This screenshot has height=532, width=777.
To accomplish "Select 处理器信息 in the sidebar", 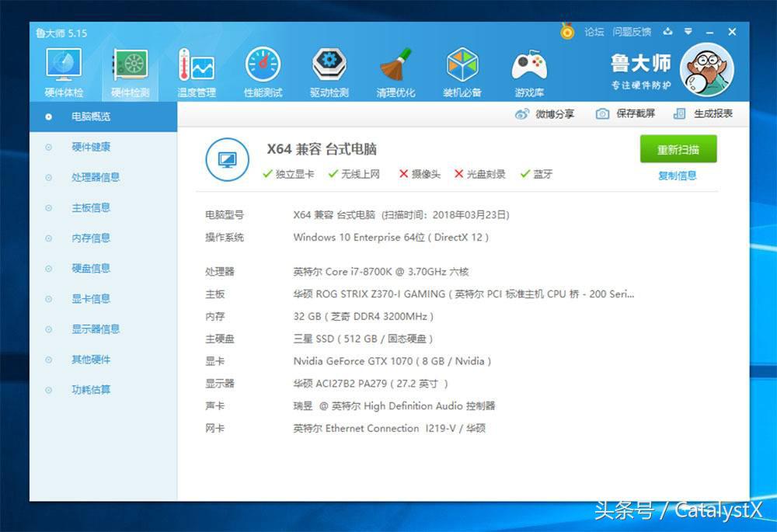I will pos(96,177).
